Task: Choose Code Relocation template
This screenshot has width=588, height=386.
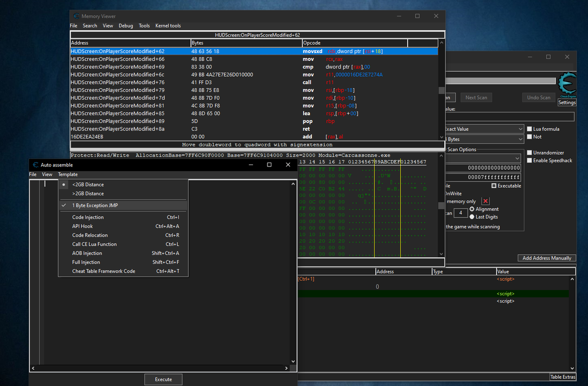Action: pos(123,235)
